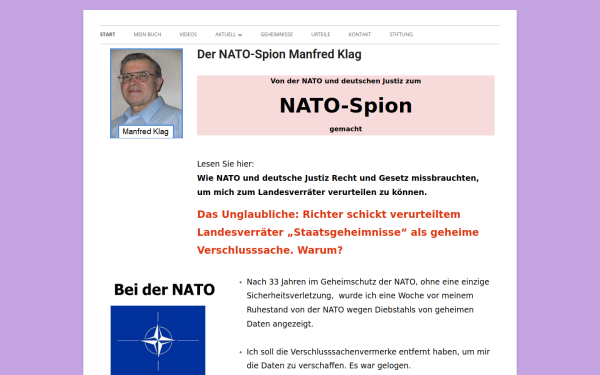Navigate to URTEILE
Viewport: 600px width, 375px height.
point(321,34)
